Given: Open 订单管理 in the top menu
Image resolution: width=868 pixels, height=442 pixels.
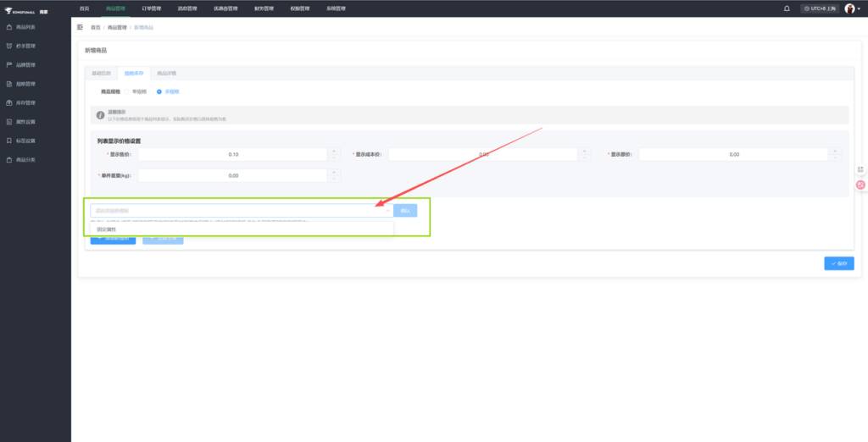Looking at the screenshot, I should 151,8.
